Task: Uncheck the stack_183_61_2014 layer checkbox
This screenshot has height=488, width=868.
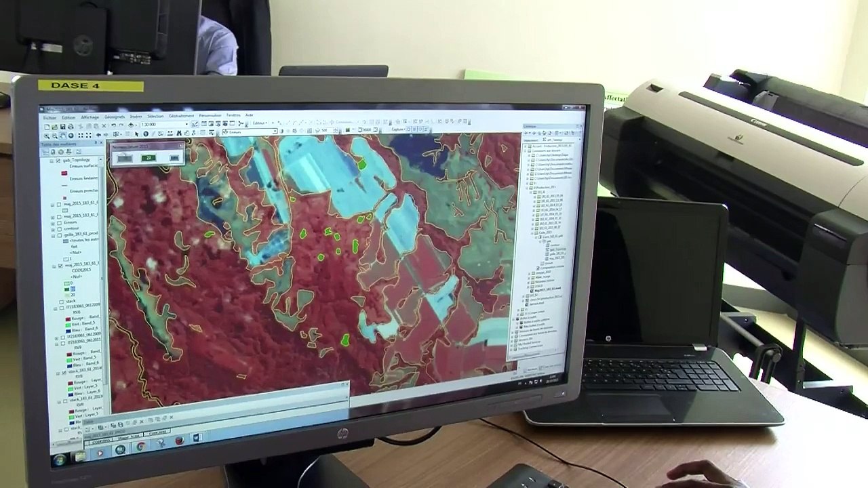Action: pyautogui.click(x=64, y=372)
